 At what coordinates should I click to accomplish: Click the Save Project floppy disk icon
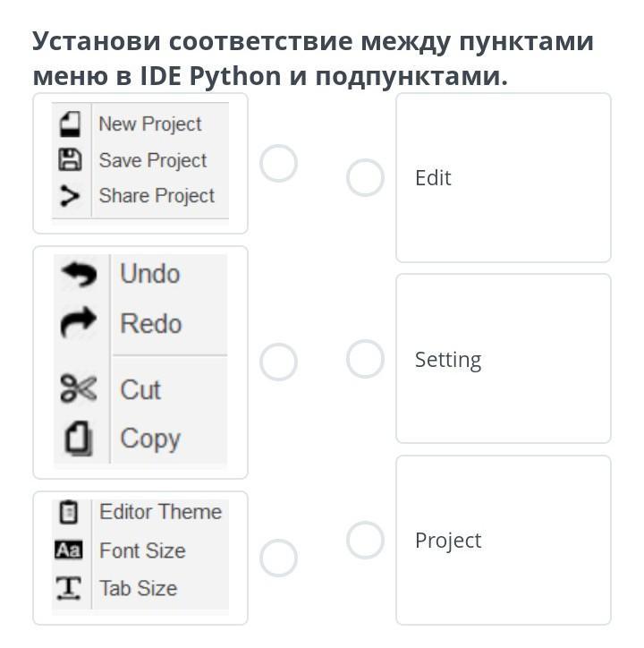click(71, 160)
